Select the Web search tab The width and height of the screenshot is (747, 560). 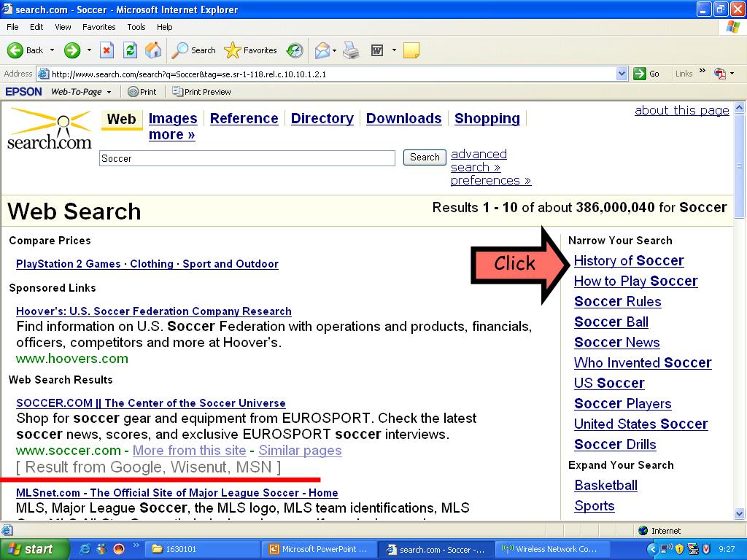pos(122,119)
